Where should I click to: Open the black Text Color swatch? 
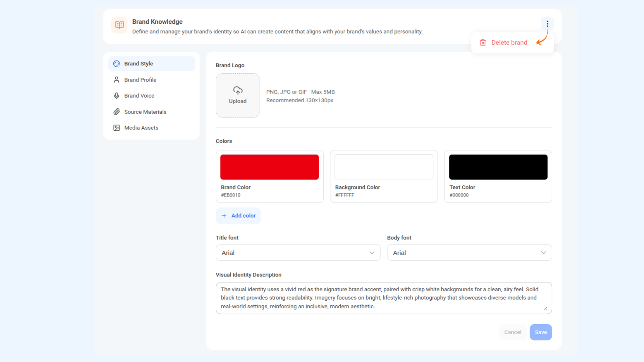point(498,167)
